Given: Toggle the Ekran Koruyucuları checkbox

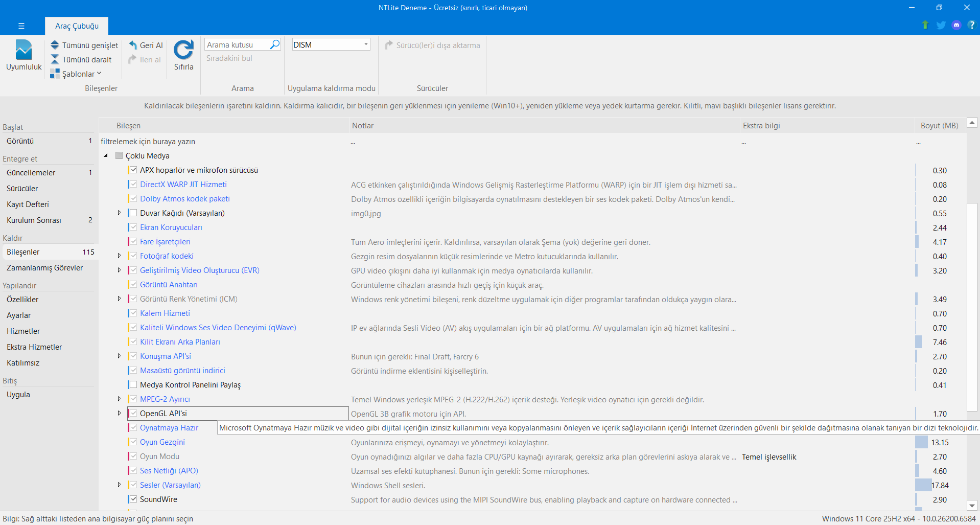Looking at the screenshot, I should pos(133,227).
